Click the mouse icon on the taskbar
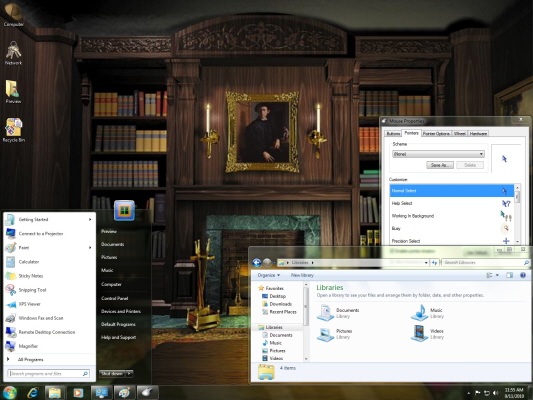 click(x=147, y=393)
